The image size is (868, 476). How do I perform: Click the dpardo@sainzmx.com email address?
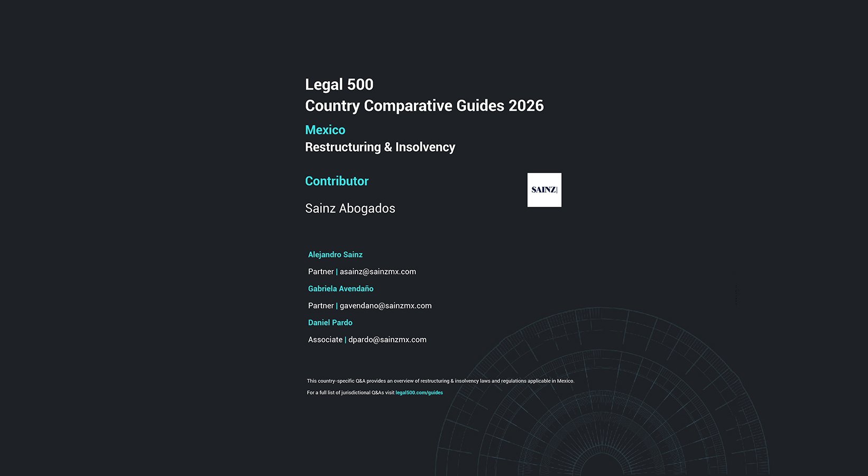point(387,340)
